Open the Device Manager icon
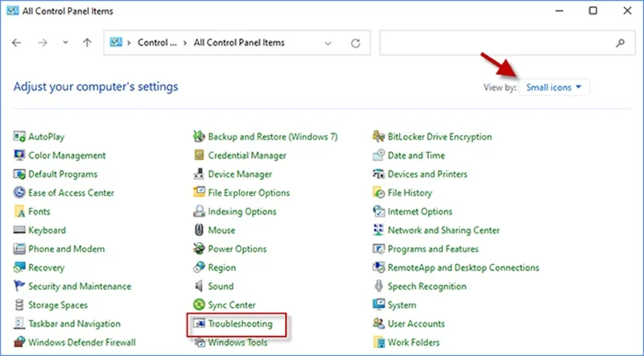The width and height of the screenshot is (644, 356). click(199, 174)
